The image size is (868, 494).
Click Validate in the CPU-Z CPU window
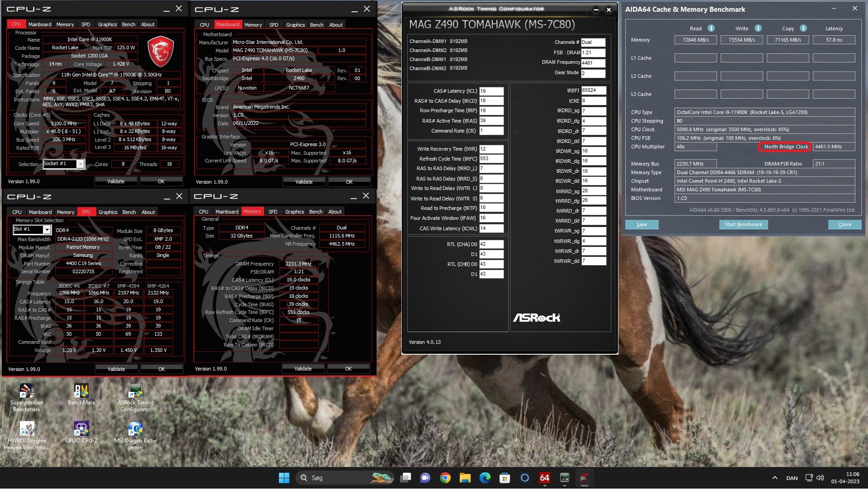pos(116,181)
